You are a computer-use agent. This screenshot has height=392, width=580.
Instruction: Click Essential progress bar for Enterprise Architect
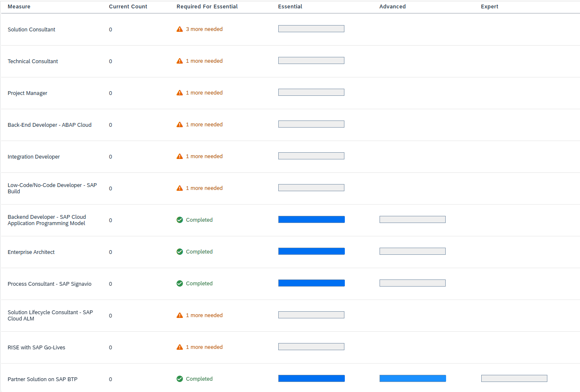point(311,251)
